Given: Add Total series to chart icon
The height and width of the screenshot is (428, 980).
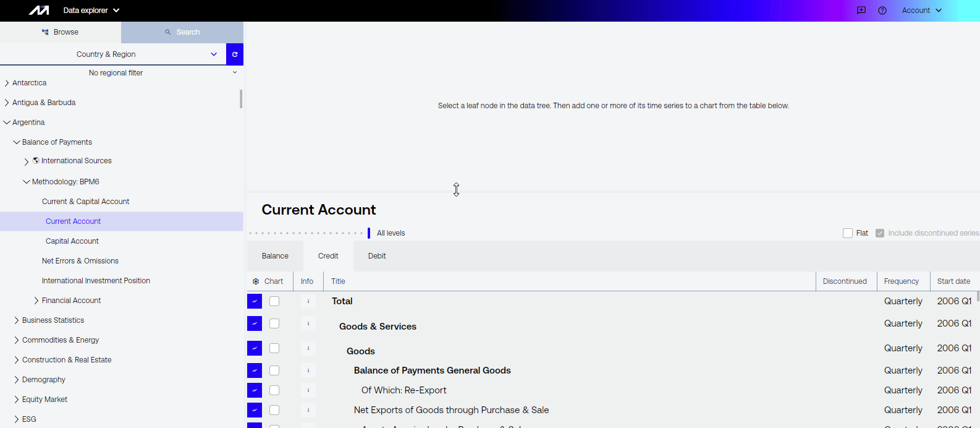Looking at the screenshot, I should [x=255, y=301].
